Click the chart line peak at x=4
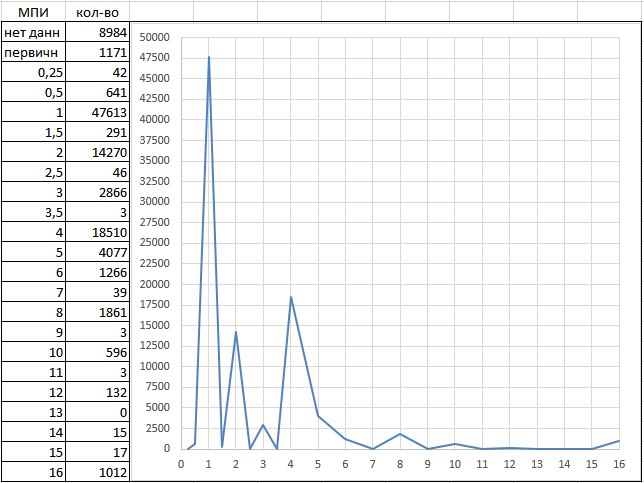 pos(291,297)
